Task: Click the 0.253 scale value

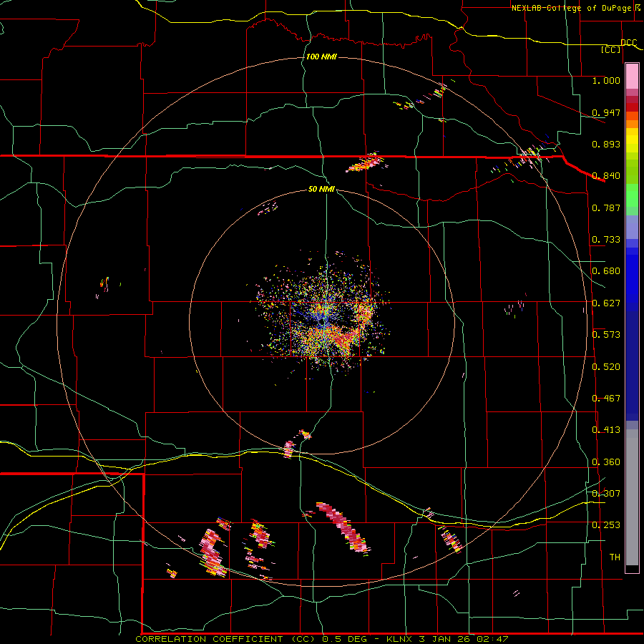Action: [606, 525]
